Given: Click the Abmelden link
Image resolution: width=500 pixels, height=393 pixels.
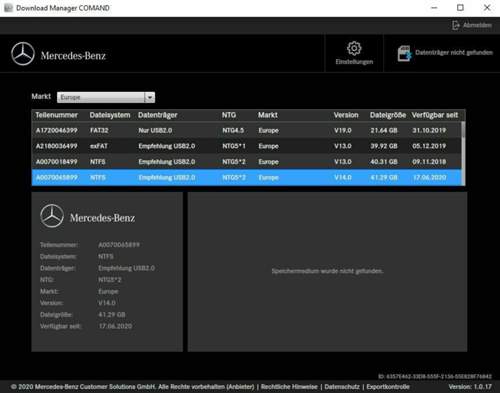Looking at the screenshot, I should click(x=477, y=25).
